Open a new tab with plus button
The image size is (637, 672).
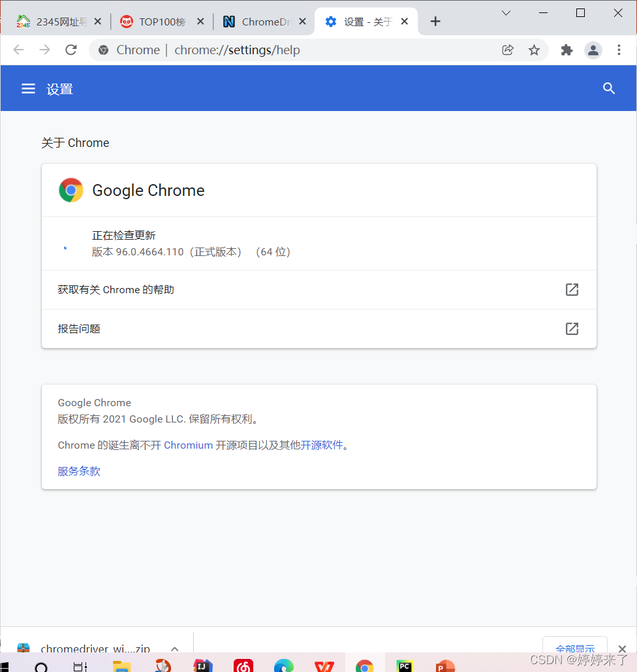(435, 22)
